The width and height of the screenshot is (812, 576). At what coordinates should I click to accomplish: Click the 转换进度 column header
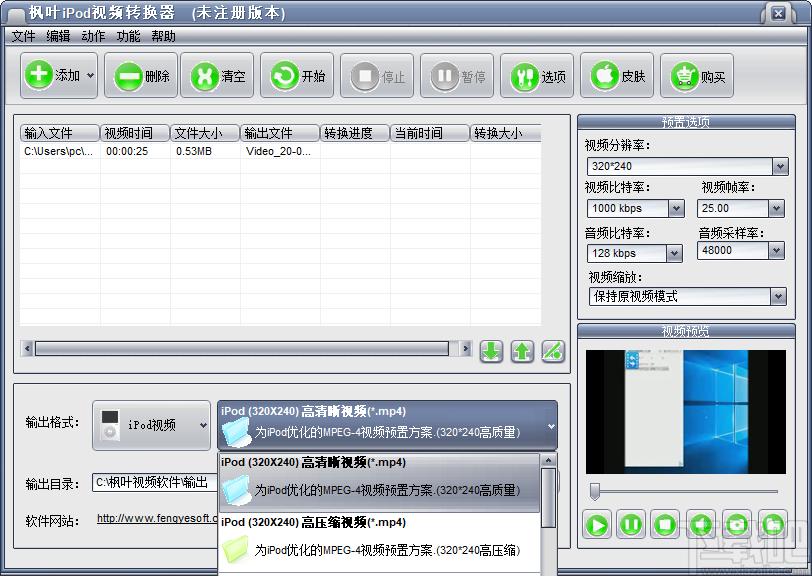click(355, 133)
